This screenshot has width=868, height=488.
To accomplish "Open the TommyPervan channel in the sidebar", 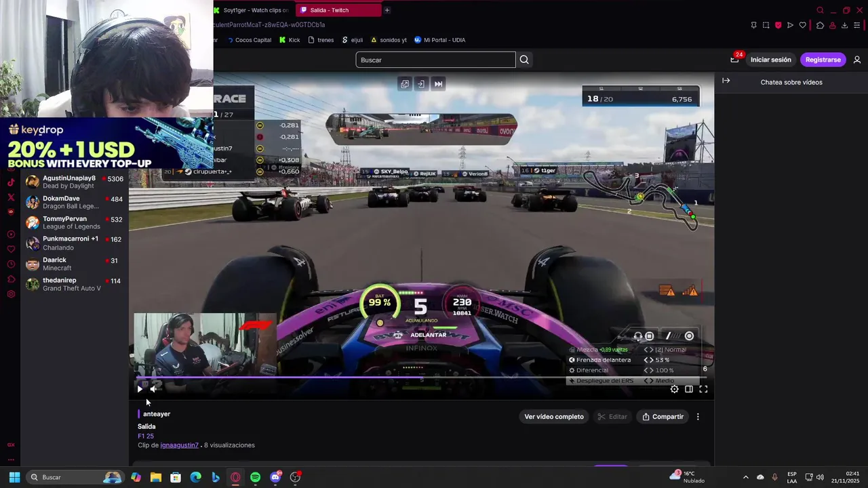I will (x=75, y=222).
